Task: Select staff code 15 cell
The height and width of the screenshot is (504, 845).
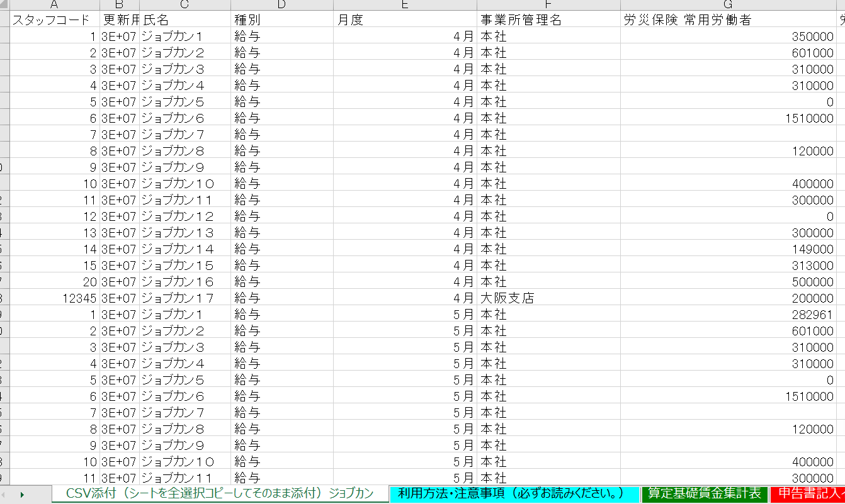Action: coord(55,265)
